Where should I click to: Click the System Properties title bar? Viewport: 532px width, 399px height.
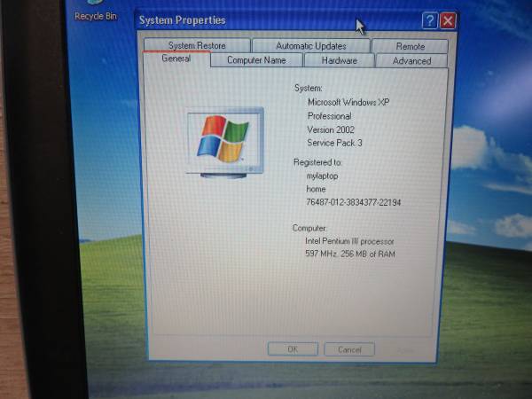(x=266, y=20)
